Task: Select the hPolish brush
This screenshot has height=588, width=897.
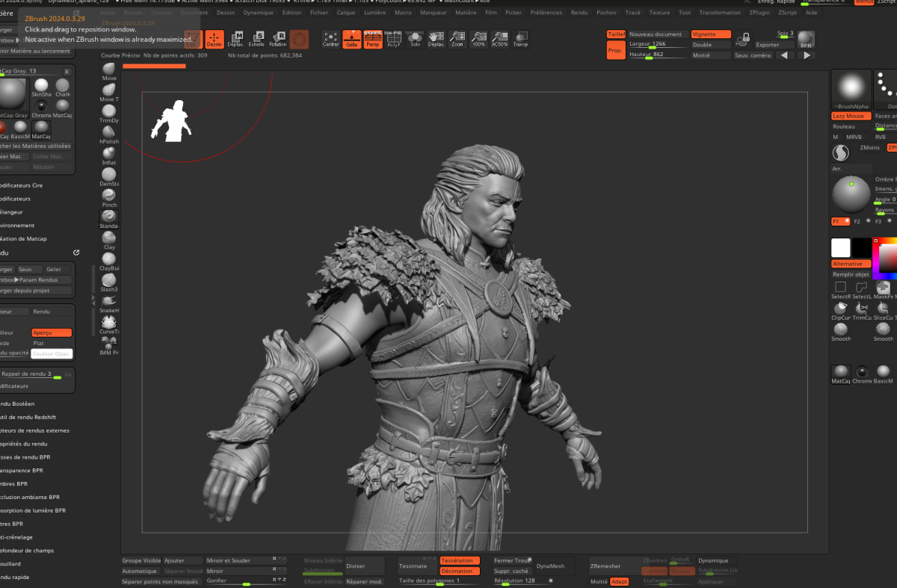Action: (109, 134)
